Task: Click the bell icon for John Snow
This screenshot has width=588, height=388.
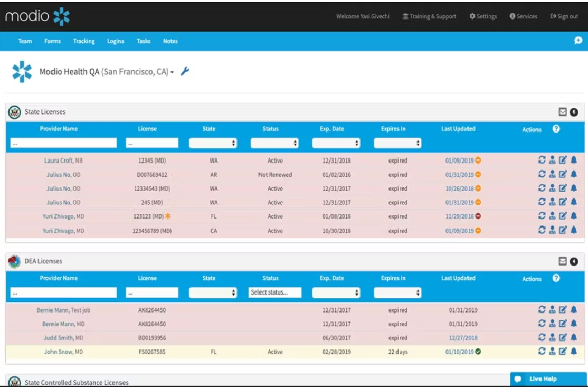Action: click(574, 351)
